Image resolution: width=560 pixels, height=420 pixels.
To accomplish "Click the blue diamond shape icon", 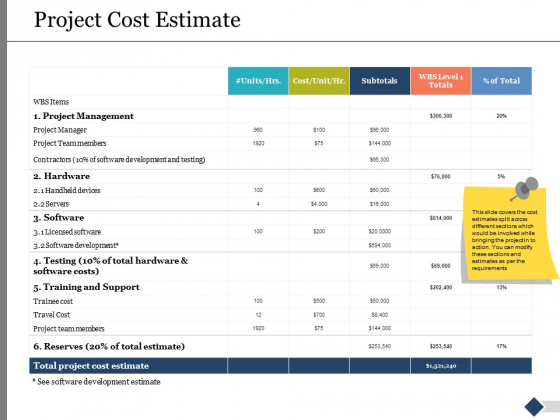I will click(534, 406).
